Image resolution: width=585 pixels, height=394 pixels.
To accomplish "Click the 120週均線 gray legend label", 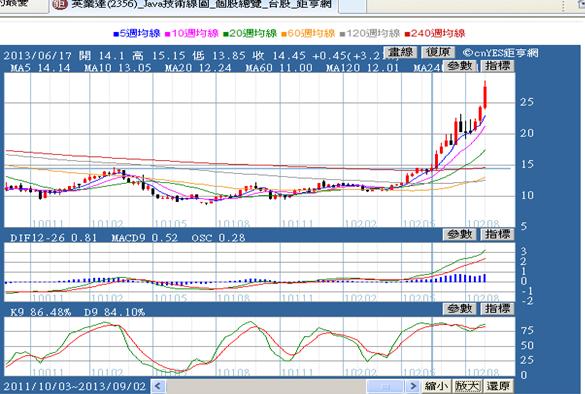I will 373,34.
